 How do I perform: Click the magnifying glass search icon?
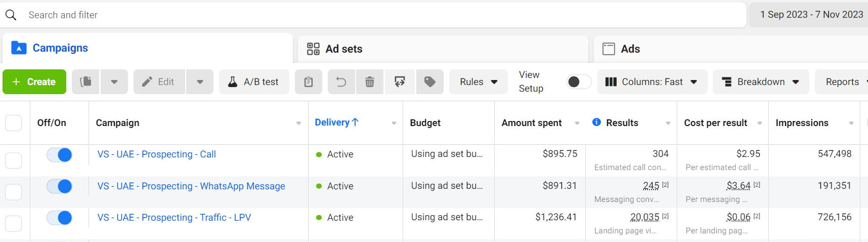(x=11, y=15)
